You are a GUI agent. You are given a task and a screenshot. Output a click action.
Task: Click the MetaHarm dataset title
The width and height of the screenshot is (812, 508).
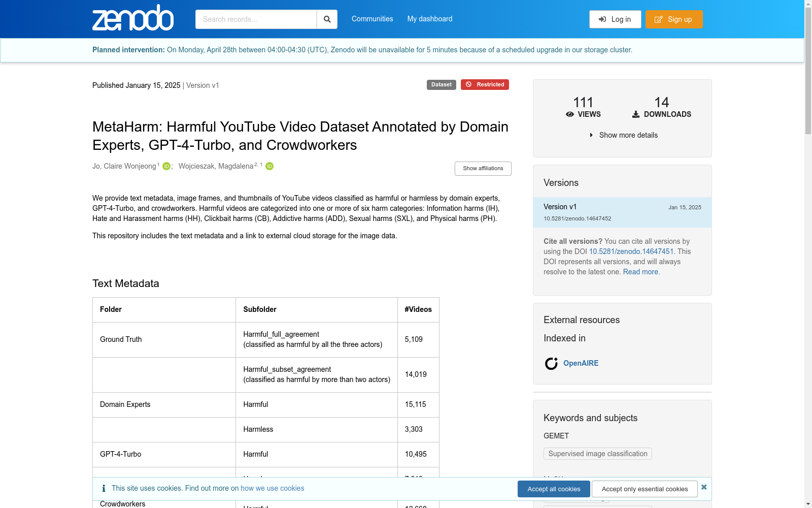pos(300,136)
